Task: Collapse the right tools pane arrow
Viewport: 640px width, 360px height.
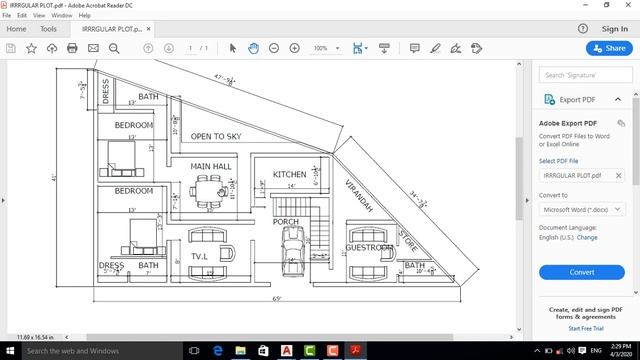Action: [527, 200]
